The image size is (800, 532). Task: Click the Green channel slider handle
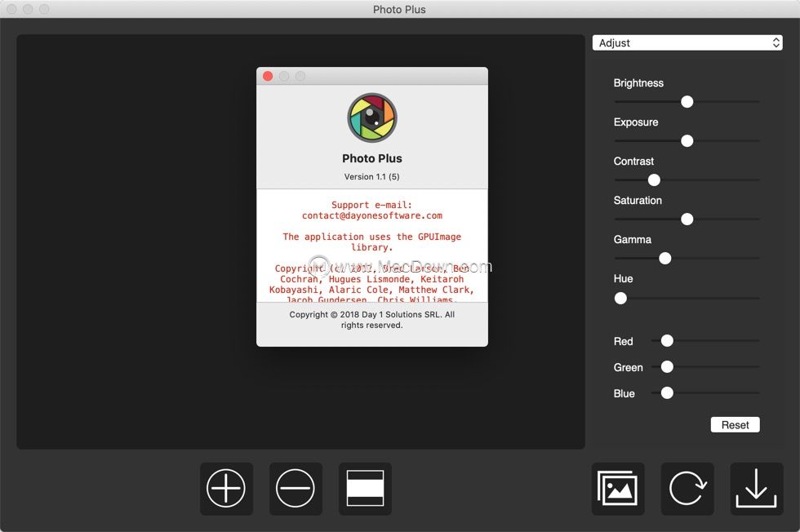click(x=667, y=366)
